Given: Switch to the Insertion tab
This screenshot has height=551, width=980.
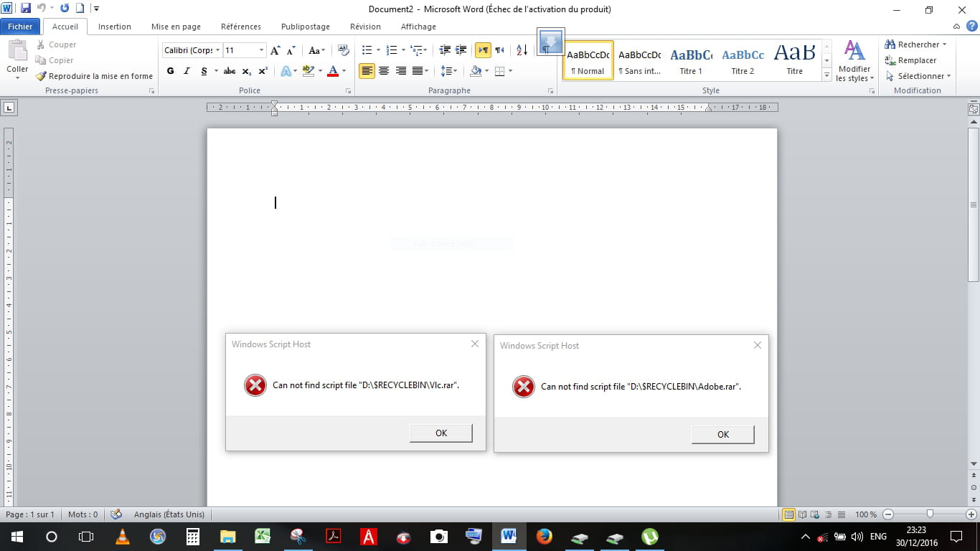Looking at the screenshot, I should [115, 27].
